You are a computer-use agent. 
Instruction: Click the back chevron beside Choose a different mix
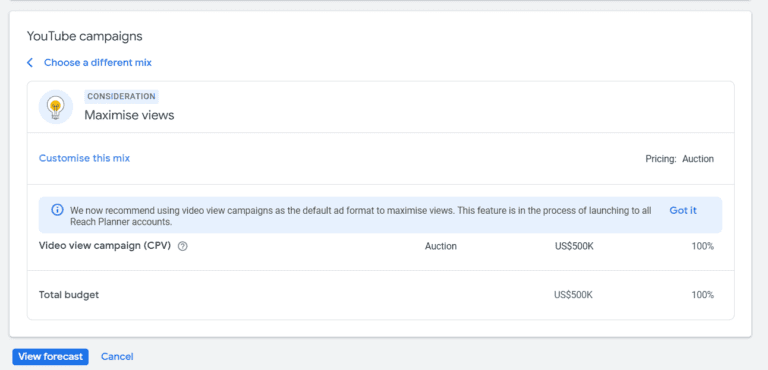coord(30,63)
